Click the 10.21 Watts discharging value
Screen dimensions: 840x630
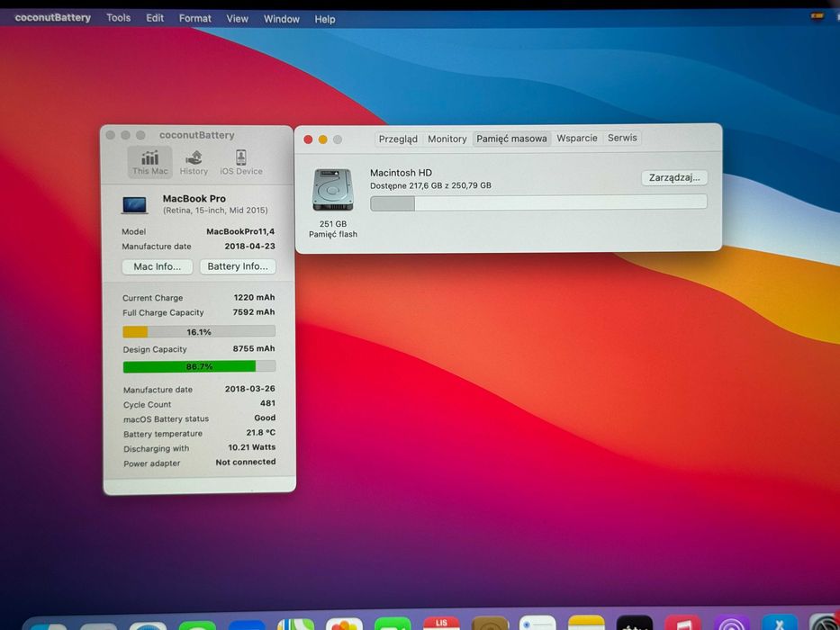252,446
